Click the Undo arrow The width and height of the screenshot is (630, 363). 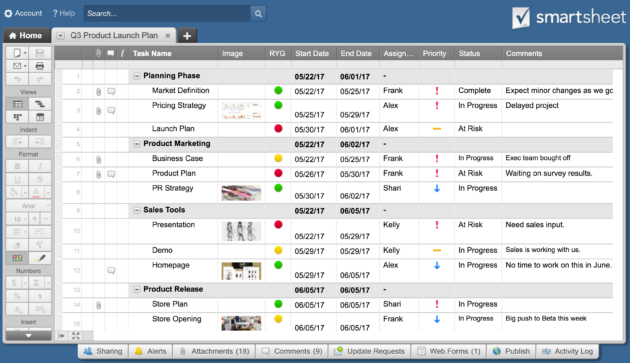tap(17, 79)
